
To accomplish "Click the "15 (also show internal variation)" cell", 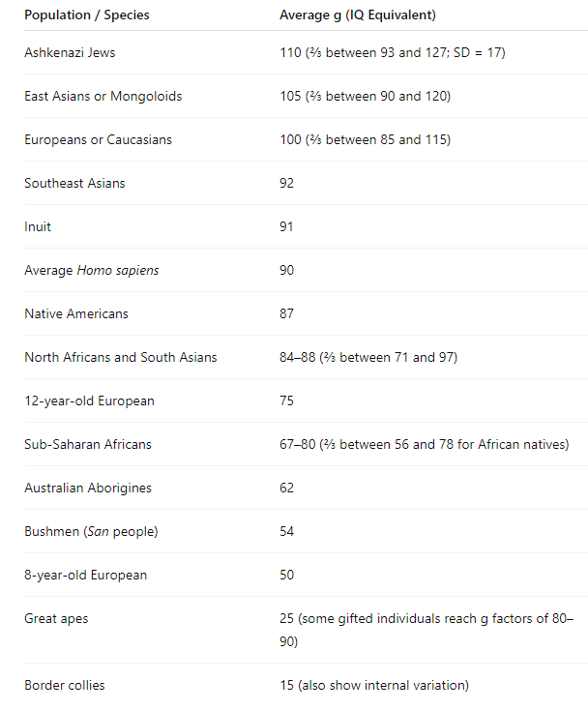I will (374, 685).
